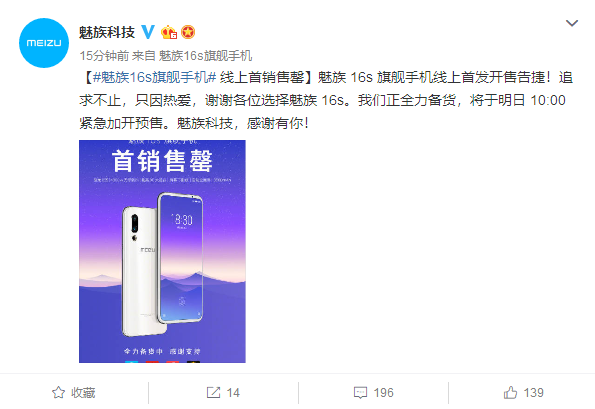Click the star favorite icon
595x409 pixels.
(x=58, y=392)
